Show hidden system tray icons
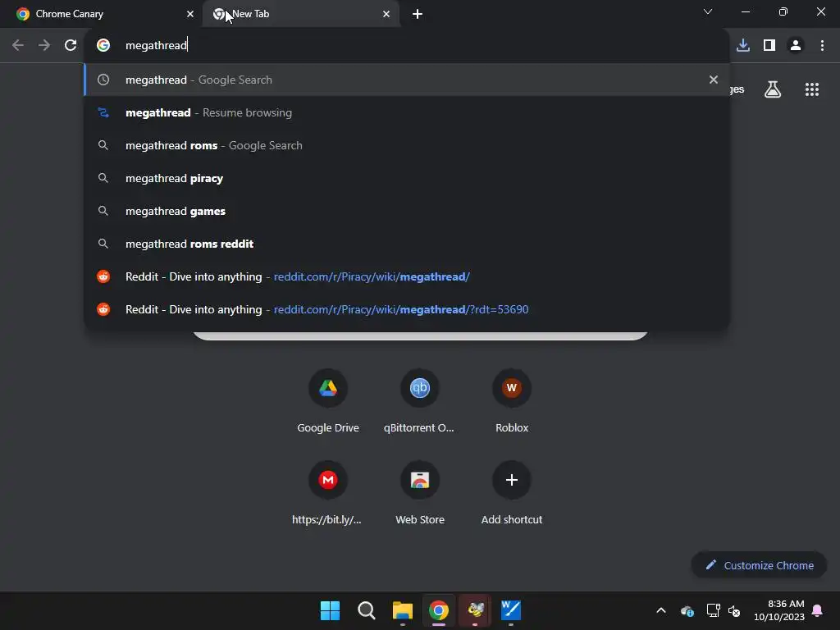This screenshot has height=630, width=840. [x=661, y=610]
